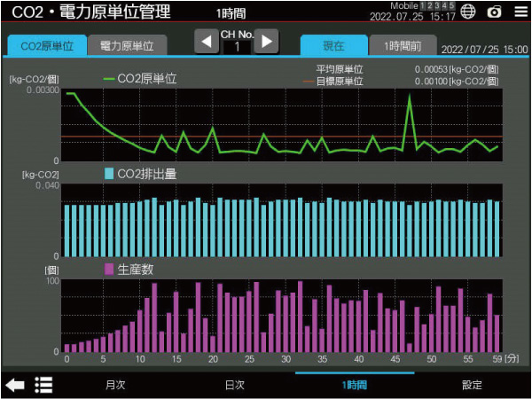The width and height of the screenshot is (532, 399).
Task: Go back using the left arrow icon
Action: click(x=15, y=385)
